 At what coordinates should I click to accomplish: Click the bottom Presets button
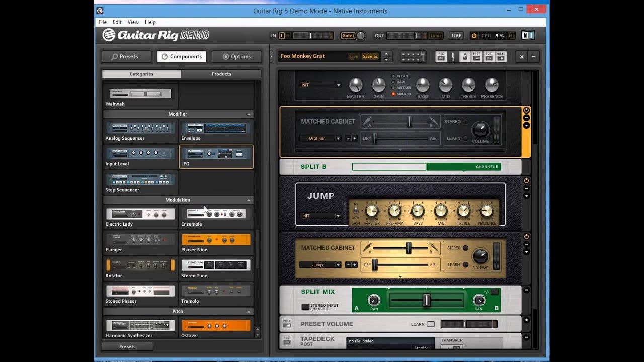(127, 346)
